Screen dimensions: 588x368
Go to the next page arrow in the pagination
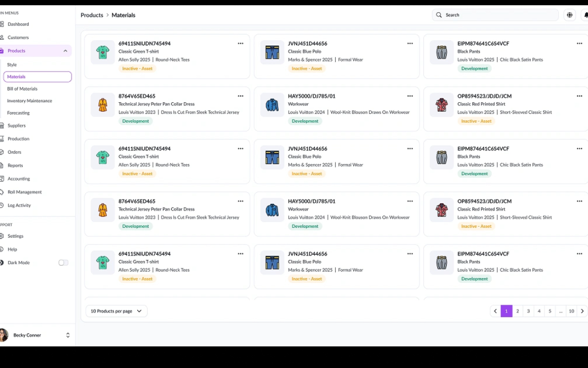[x=582, y=311]
